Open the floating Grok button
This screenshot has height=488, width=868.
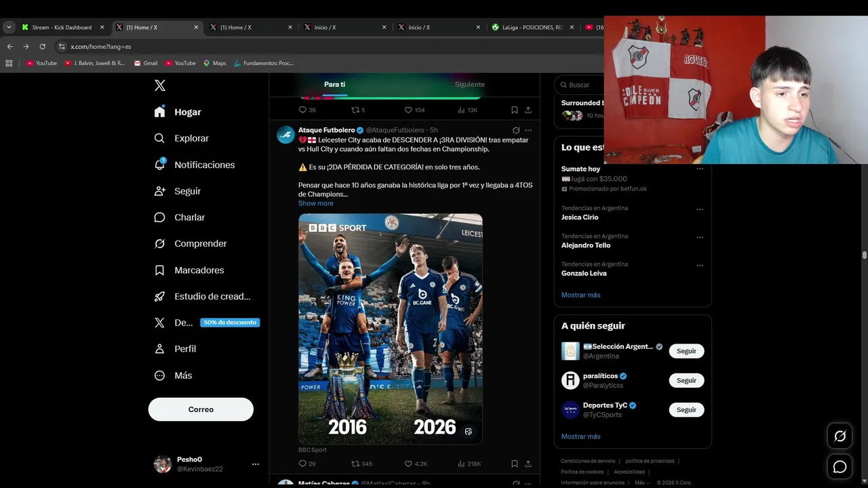[840, 436]
